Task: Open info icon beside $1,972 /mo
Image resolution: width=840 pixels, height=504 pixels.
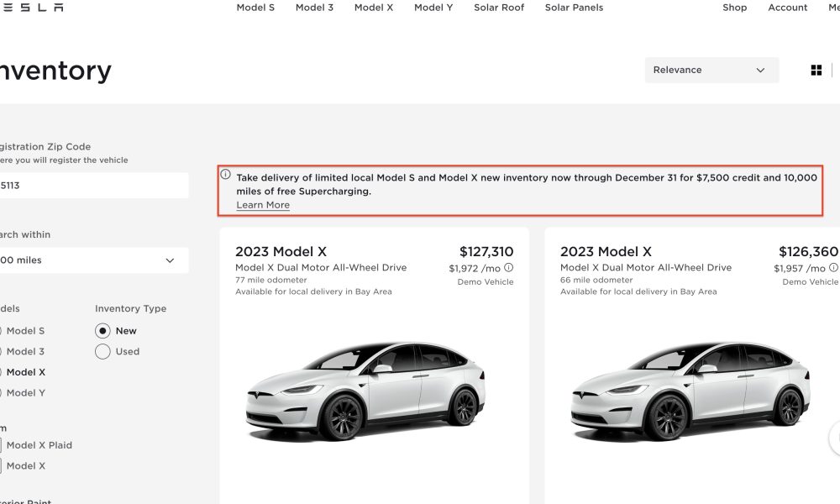Action: click(x=508, y=267)
